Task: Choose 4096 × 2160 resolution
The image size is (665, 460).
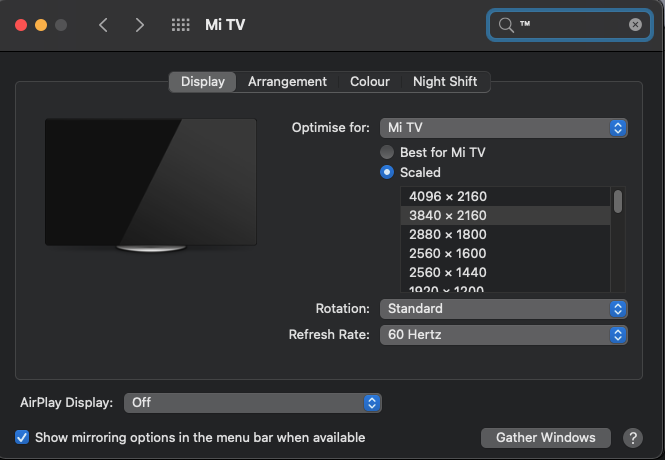Action: tap(506, 196)
